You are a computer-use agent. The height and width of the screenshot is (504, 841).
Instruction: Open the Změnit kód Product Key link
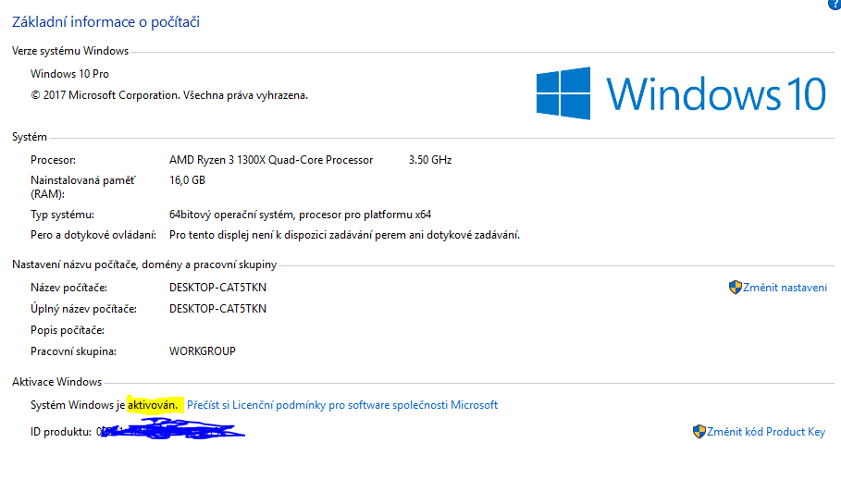tap(766, 432)
